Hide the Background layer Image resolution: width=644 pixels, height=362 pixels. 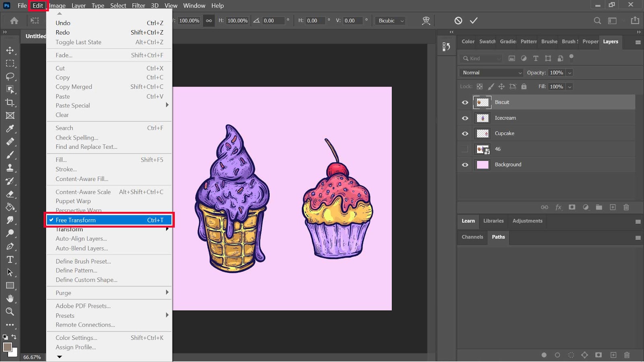click(465, 165)
